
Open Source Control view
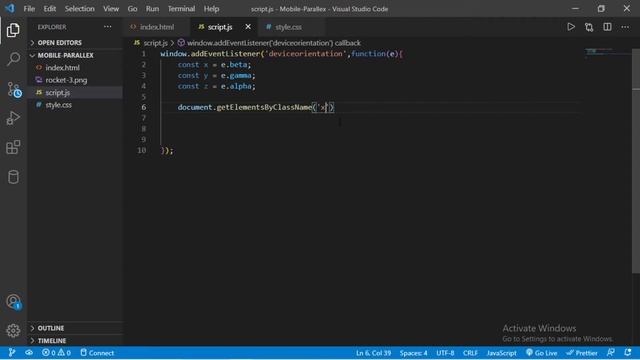click(x=14, y=89)
